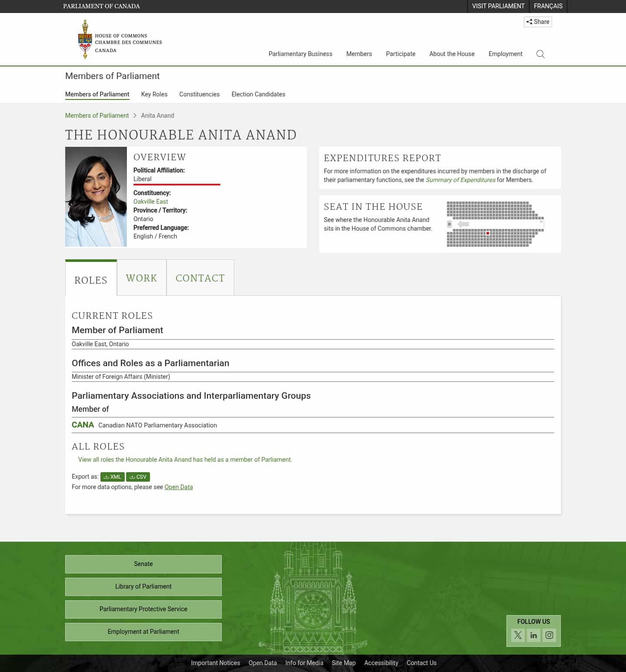Open the Library of Parliament button

[143, 586]
